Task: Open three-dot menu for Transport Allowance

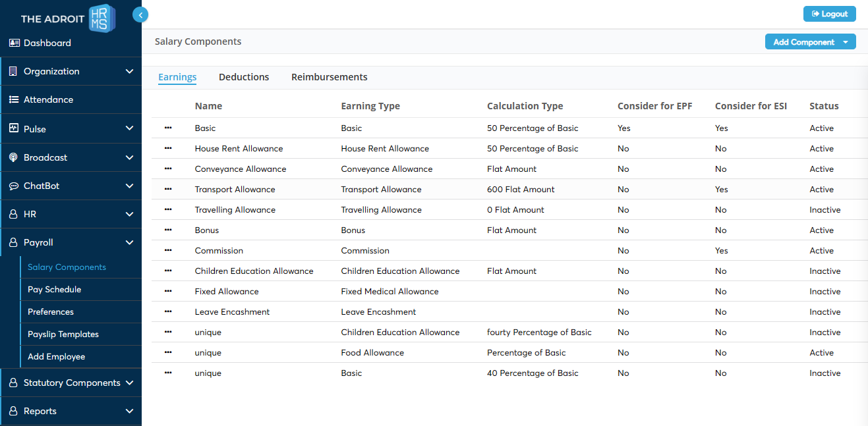Action: click(168, 189)
